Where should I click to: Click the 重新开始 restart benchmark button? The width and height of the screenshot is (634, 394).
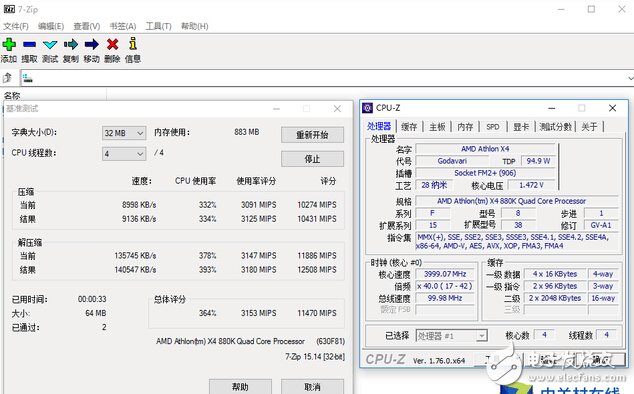pos(312,135)
